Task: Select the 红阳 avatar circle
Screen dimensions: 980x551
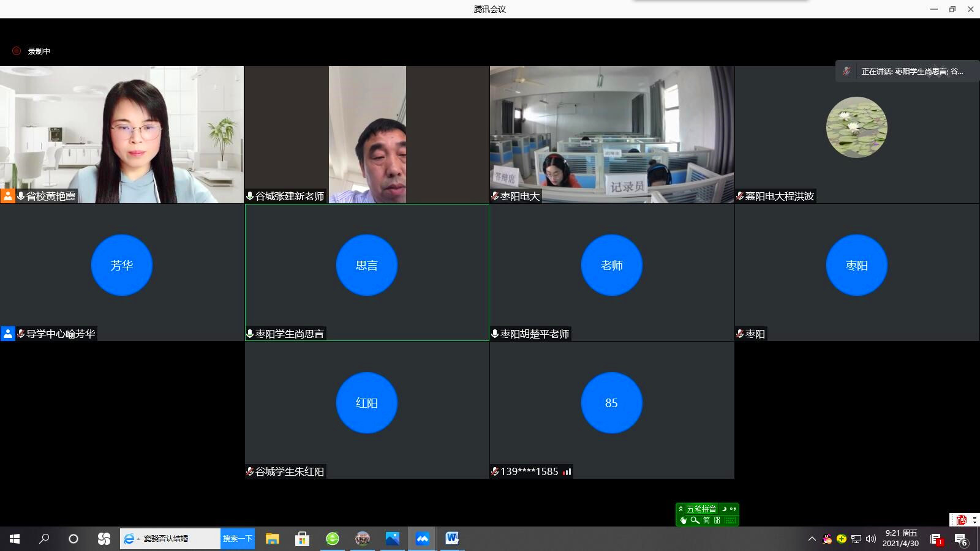Action: click(367, 403)
